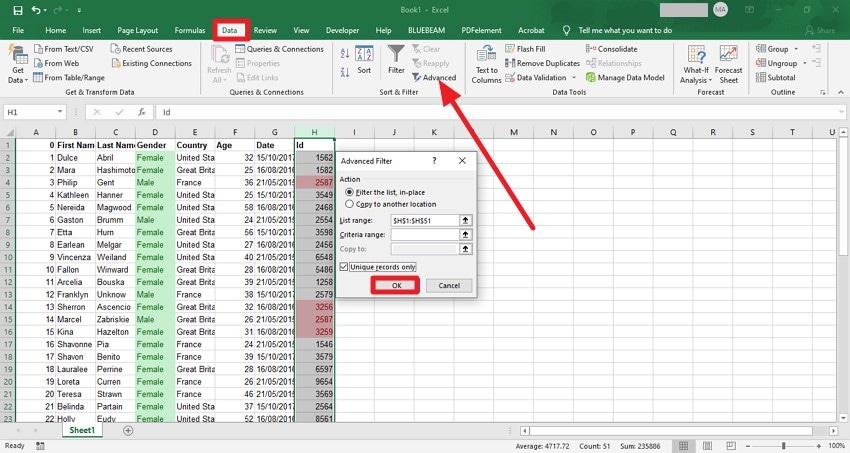Image resolution: width=850 pixels, height=453 pixels.
Task: Switch to the Developer tab
Action: 342,30
